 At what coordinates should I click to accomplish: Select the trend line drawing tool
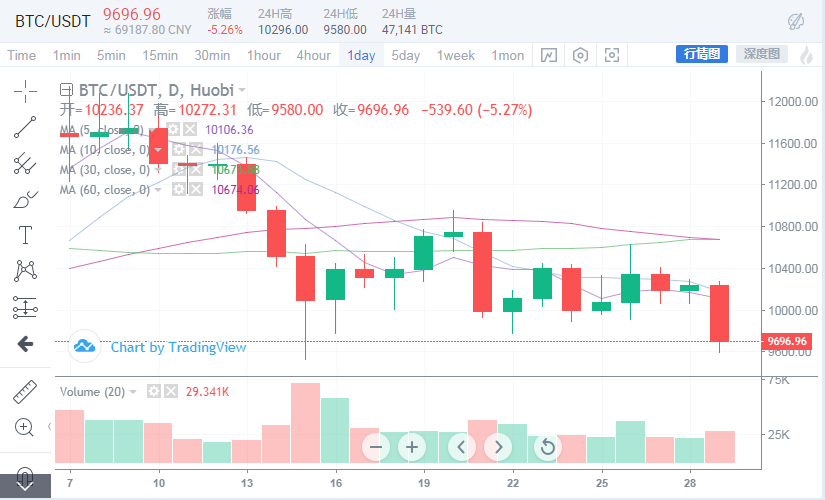click(x=25, y=127)
